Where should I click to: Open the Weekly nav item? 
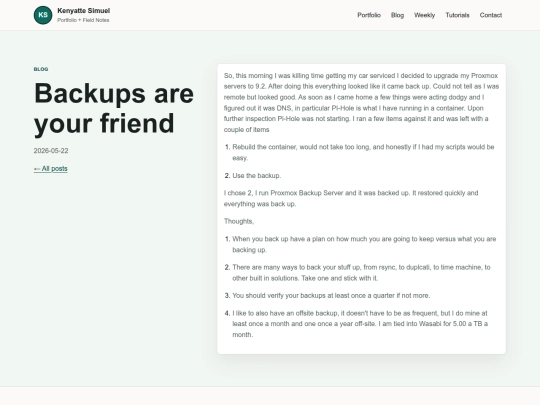[x=425, y=15]
